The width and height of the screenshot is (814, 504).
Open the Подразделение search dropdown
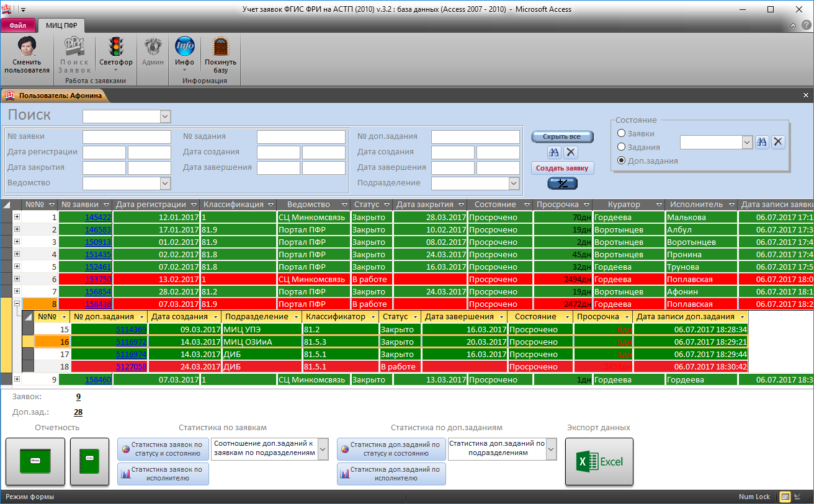(513, 183)
